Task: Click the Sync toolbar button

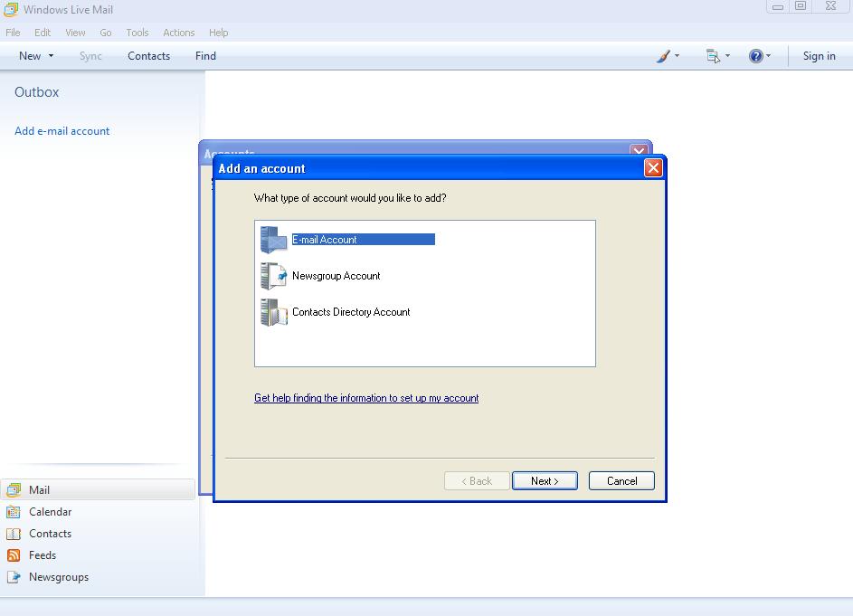Action: (x=90, y=56)
